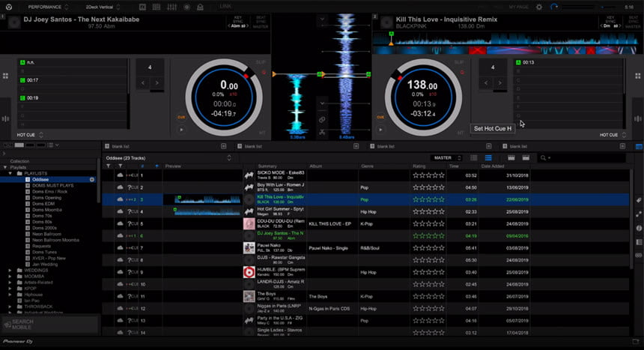Viewport: 644px width, 350px height.
Task: Trigger deck 1 hot cue at 00:19
Action: (x=73, y=98)
